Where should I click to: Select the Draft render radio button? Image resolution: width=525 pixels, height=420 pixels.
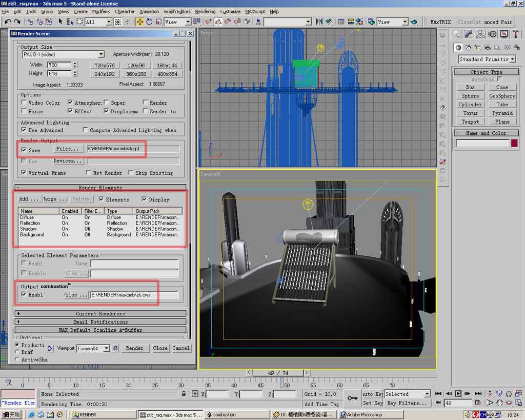(x=17, y=352)
